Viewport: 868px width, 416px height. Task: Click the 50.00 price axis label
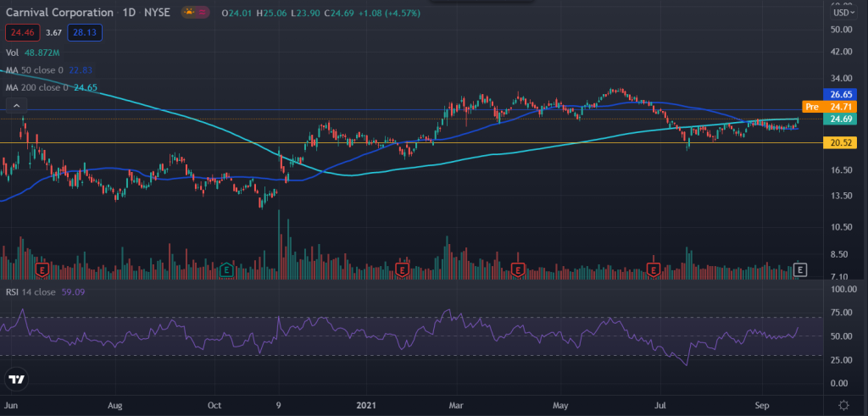[842, 30]
